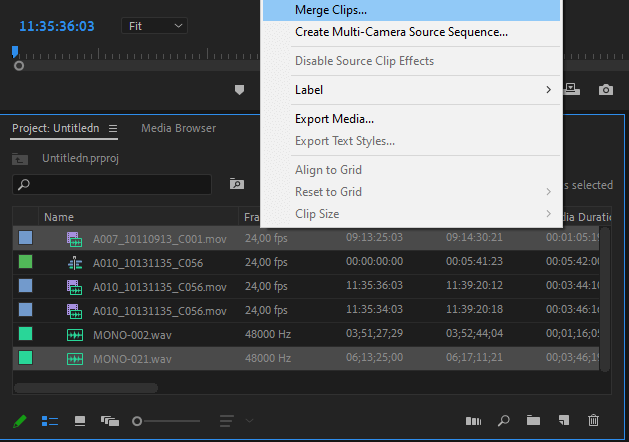Screen dimensions: 629x442
Task: Click the Create New Search Bin icon
Action: [x=237, y=184]
